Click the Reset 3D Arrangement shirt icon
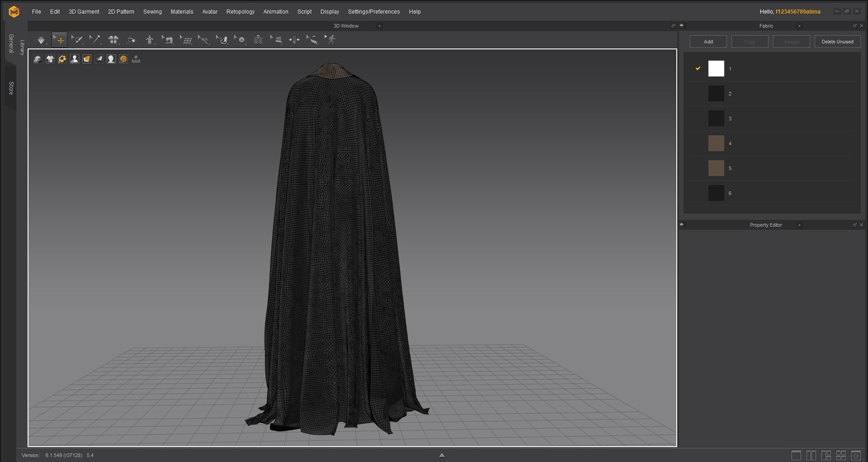This screenshot has height=462, width=868. pos(113,40)
